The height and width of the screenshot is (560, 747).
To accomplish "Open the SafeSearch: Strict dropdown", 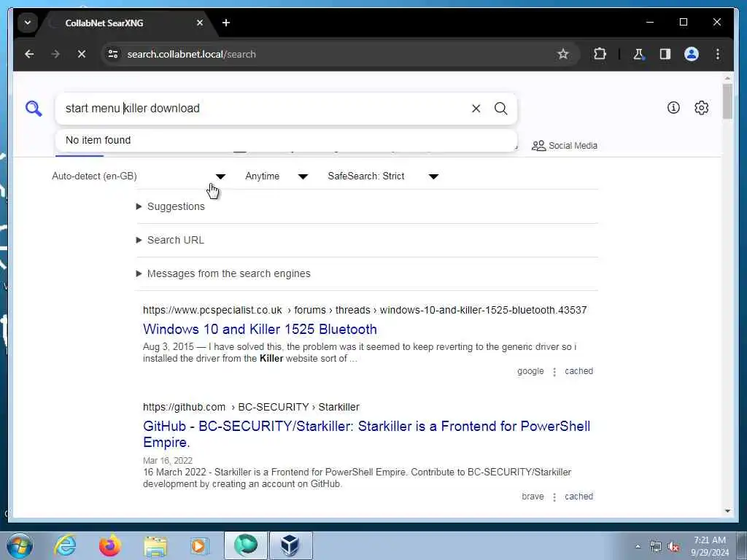I will (x=382, y=176).
